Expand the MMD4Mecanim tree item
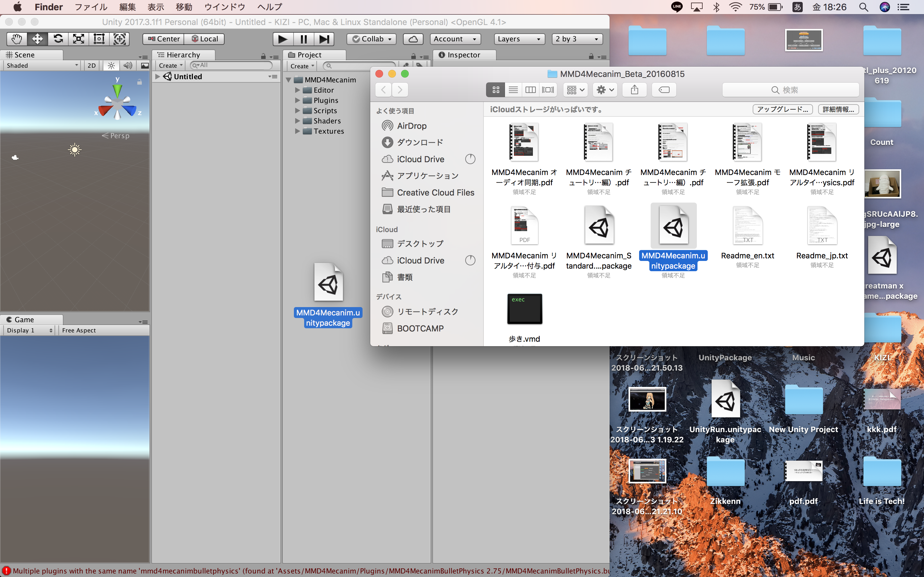The image size is (924, 577). click(291, 79)
